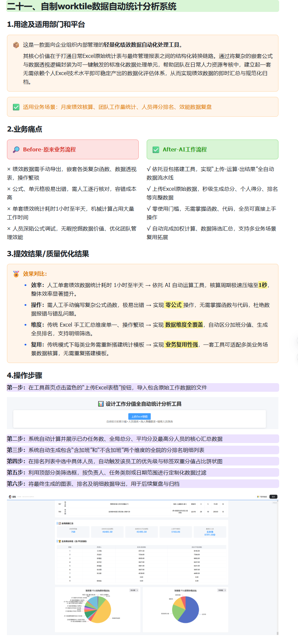Click the magnifier icon in the Before header
Screen dimensions: 298x644
pyautogui.click(x=16, y=150)
